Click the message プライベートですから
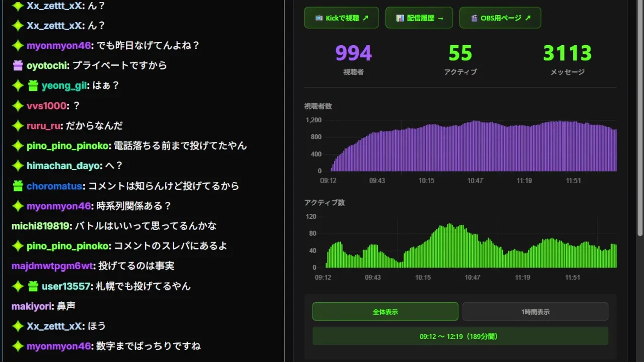Viewport: 644px width, 362px height. click(120, 65)
